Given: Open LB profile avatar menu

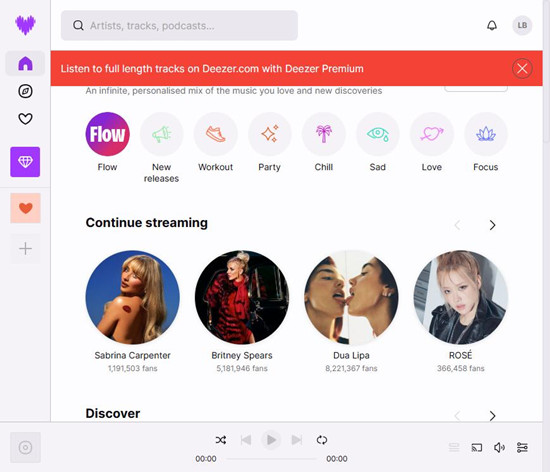Looking at the screenshot, I should (x=522, y=25).
